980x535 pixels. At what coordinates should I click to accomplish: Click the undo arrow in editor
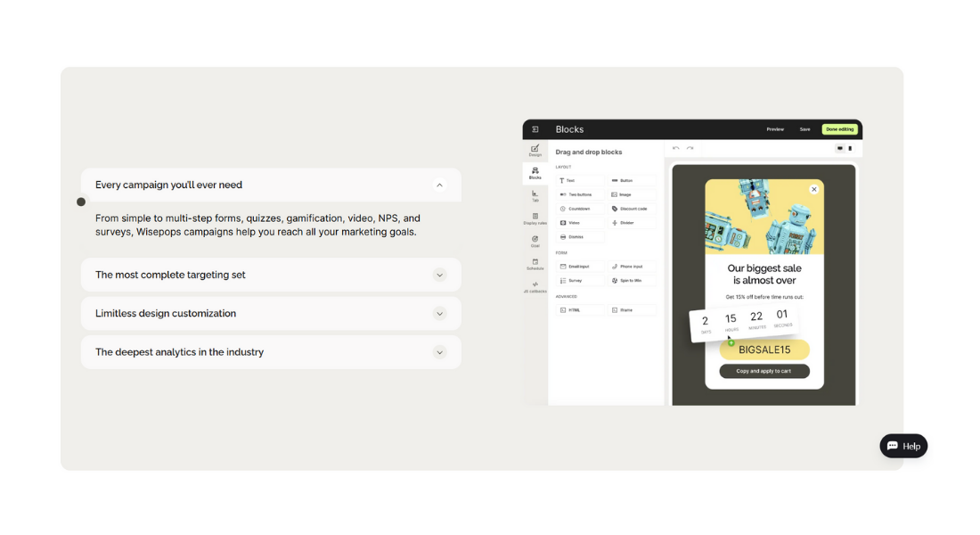pyautogui.click(x=676, y=148)
